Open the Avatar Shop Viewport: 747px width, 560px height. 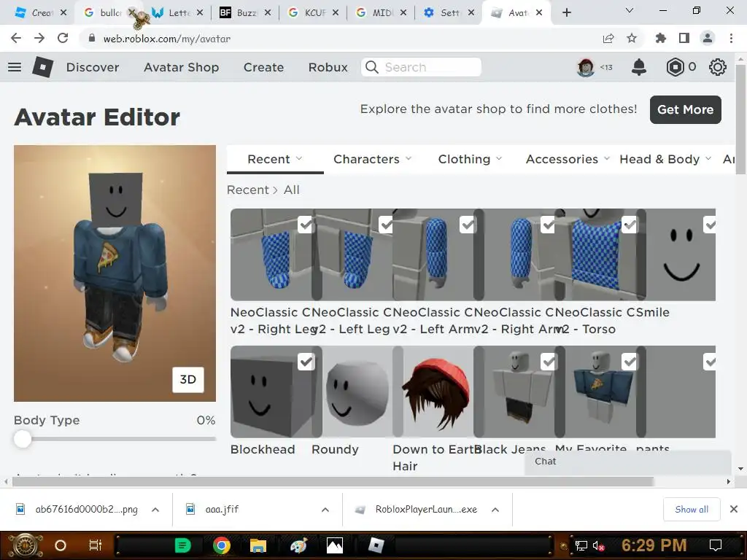(181, 67)
